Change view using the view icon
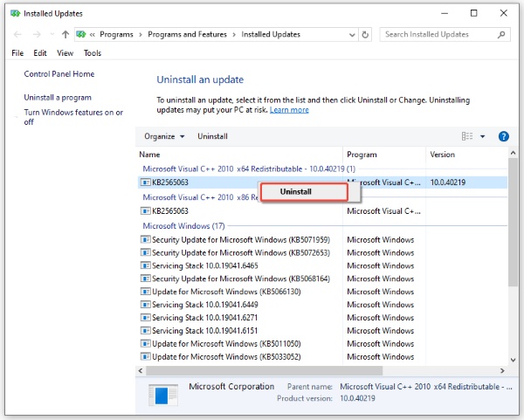The height and width of the screenshot is (420, 524). point(467,136)
